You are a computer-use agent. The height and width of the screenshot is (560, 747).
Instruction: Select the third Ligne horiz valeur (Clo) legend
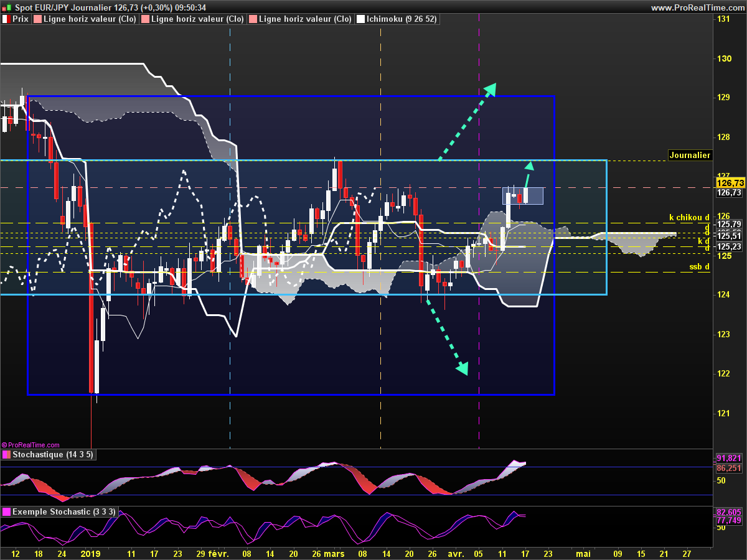[x=305, y=19]
